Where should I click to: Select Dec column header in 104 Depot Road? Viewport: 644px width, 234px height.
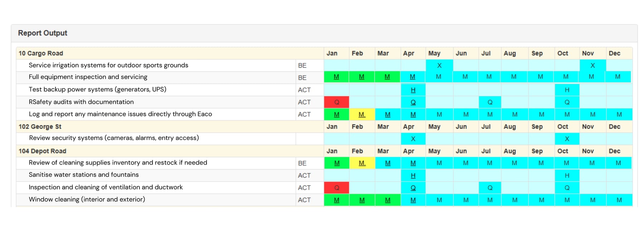coord(615,151)
